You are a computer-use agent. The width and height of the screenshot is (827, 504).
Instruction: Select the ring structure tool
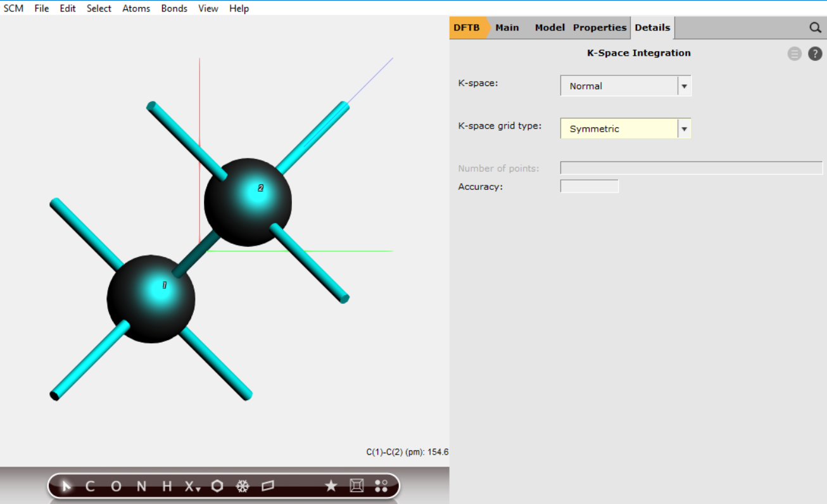[x=217, y=486]
